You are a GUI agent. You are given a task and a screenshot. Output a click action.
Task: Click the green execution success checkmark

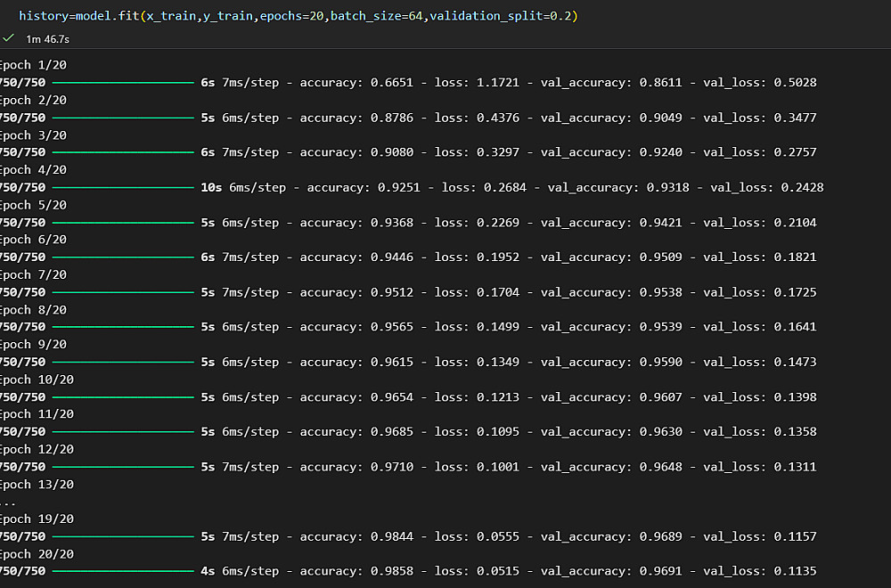(8, 38)
